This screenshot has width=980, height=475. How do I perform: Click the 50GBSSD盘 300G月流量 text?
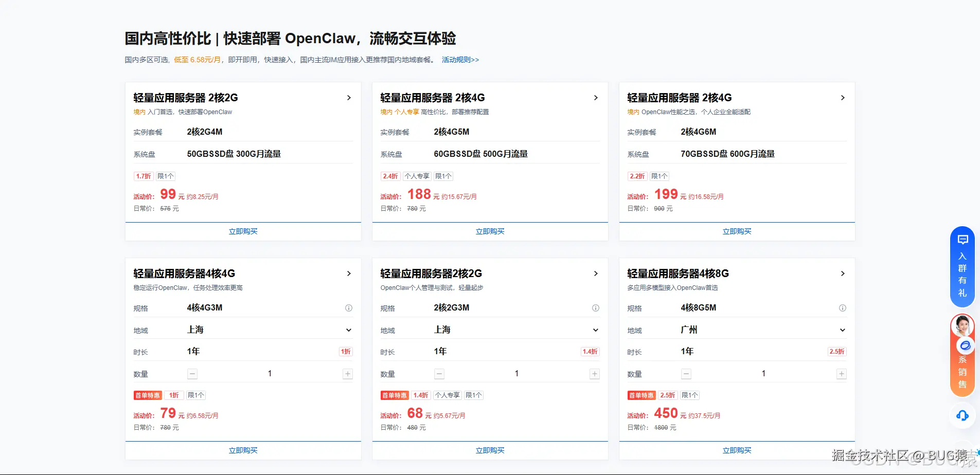coord(234,154)
